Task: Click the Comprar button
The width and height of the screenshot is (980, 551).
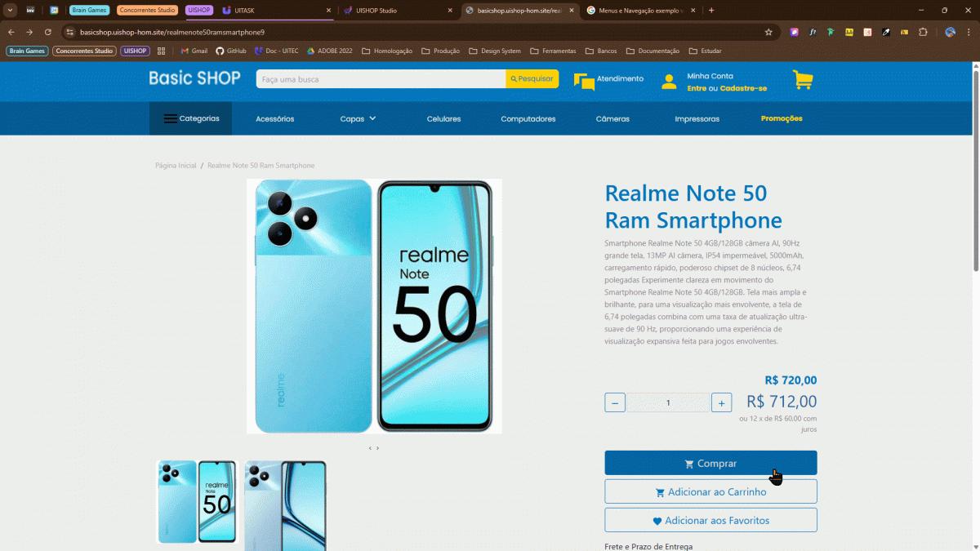Action: [x=710, y=463]
